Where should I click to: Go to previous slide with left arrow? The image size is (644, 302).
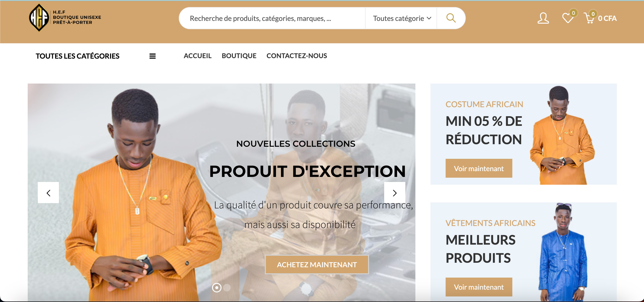48,193
